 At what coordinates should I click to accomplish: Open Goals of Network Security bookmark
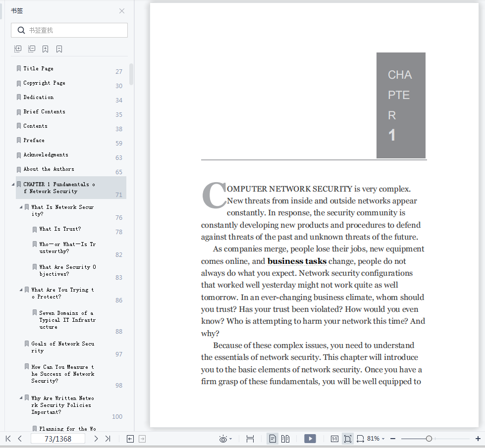(62, 347)
